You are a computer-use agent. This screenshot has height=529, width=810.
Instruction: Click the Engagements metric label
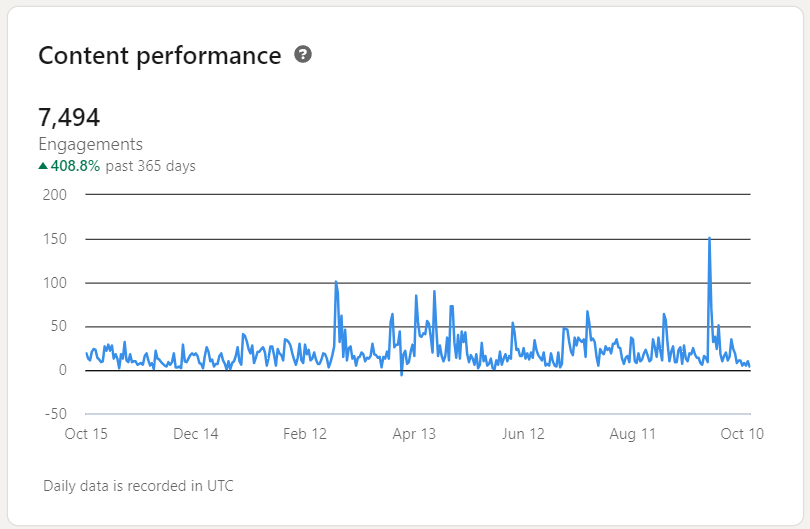(90, 144)
